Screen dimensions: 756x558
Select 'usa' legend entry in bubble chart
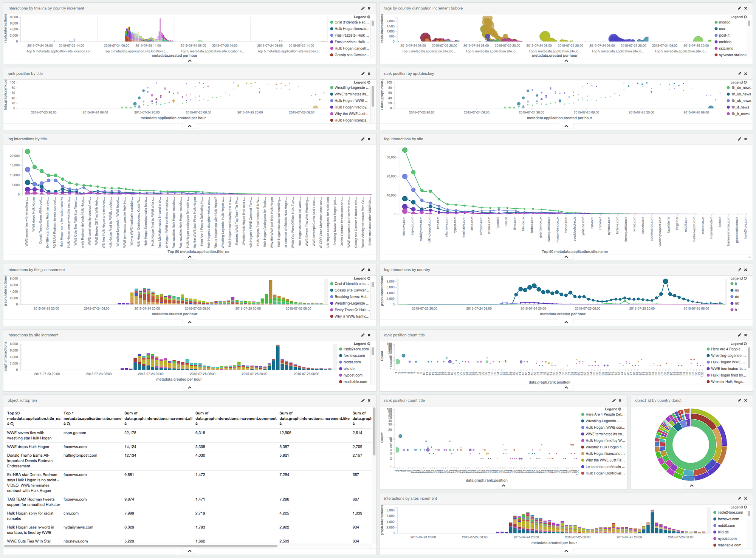[x=722, y=29]
